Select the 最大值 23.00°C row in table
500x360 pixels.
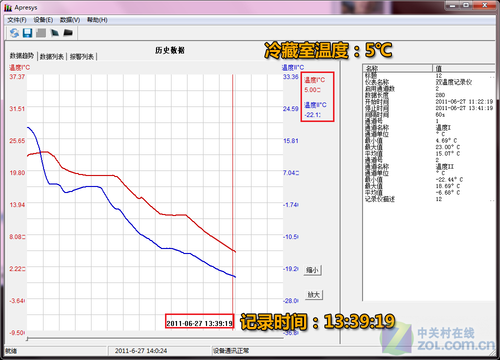coord(428,147)
